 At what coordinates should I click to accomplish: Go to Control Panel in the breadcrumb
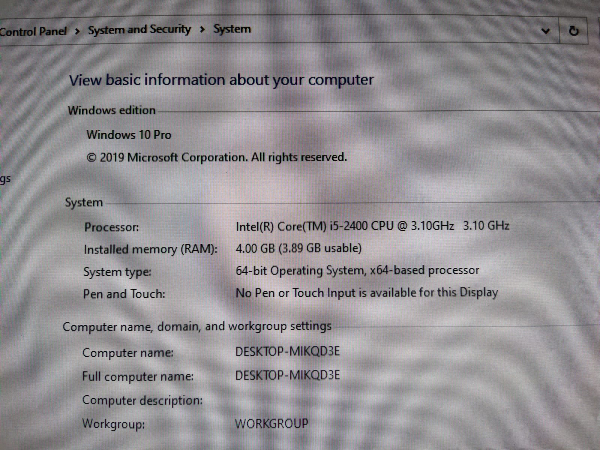coord(33,31)
